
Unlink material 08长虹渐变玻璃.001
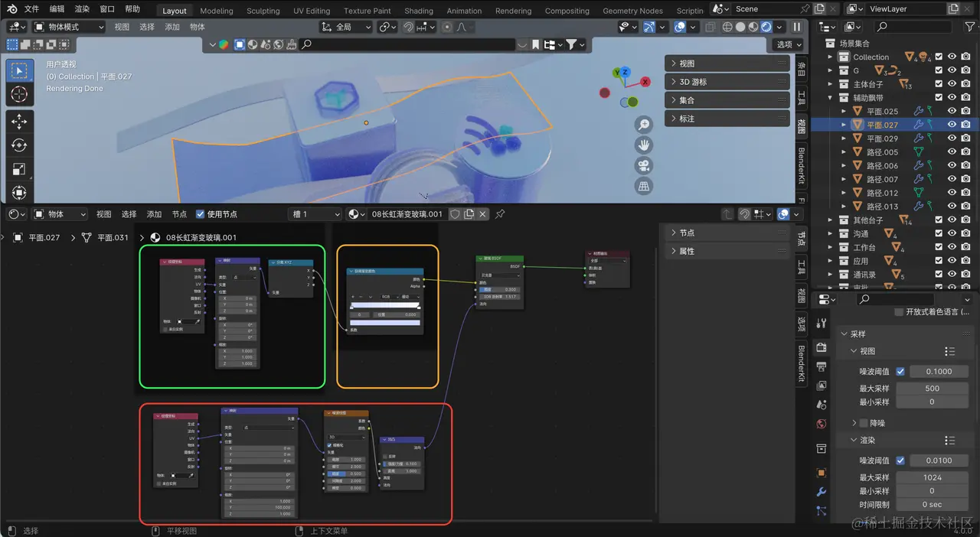[x=483, y=214]
